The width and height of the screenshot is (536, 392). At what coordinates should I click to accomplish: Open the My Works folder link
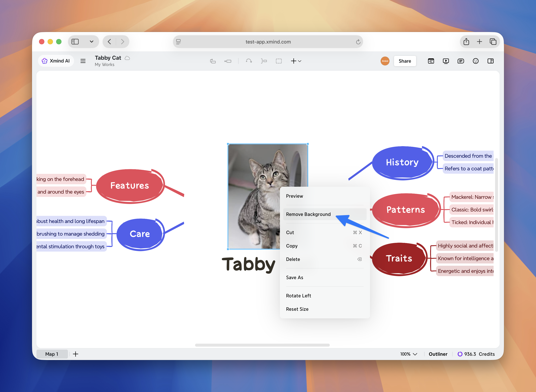click(x=104, y=65)
